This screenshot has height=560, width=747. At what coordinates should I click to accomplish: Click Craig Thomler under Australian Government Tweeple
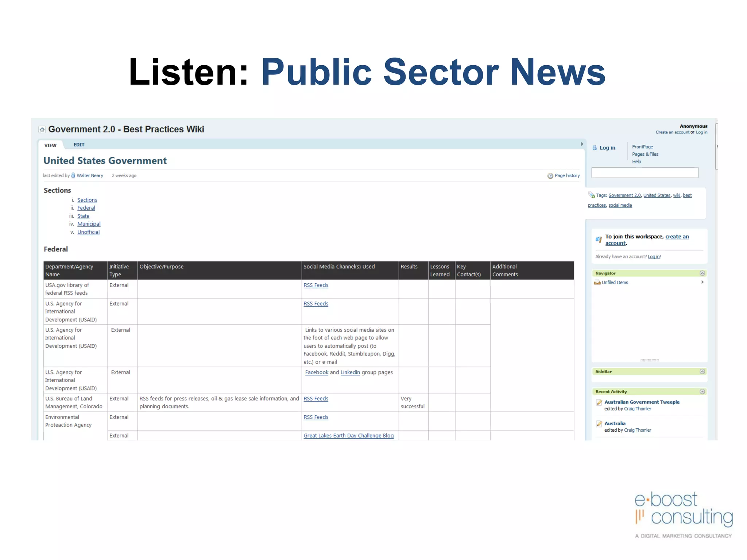[638, 409]
